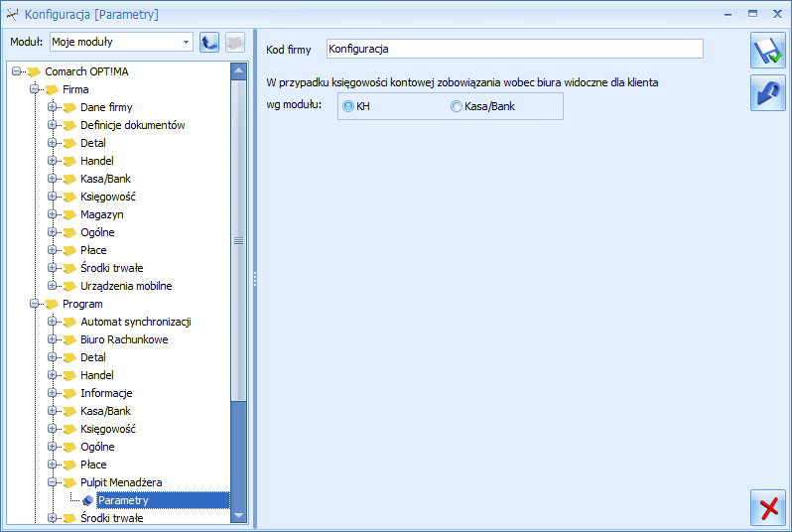Collapse the Firma branch
Screen dimensions: 792x532
point(35,89)
